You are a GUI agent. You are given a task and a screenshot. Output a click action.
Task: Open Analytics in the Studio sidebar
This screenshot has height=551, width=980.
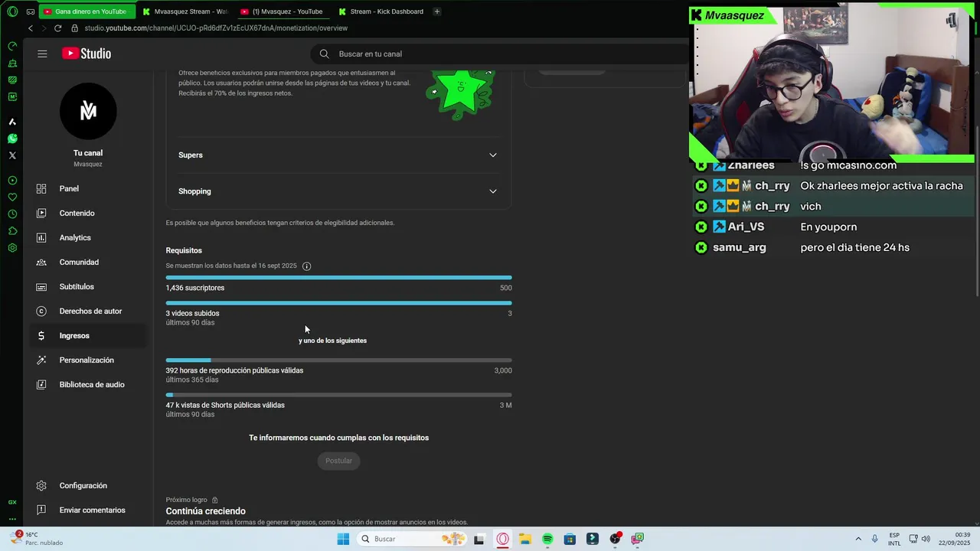click(88, 237)
